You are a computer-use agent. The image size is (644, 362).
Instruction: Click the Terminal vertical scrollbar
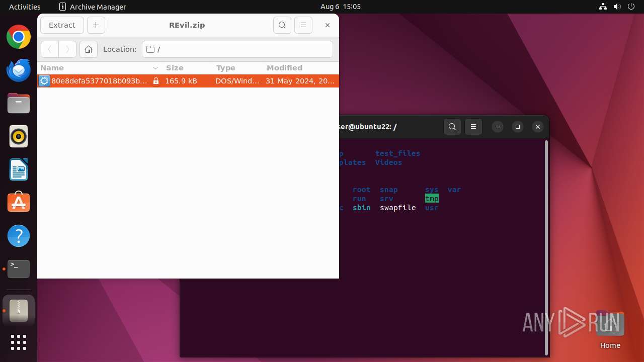[x=546, y=247]
